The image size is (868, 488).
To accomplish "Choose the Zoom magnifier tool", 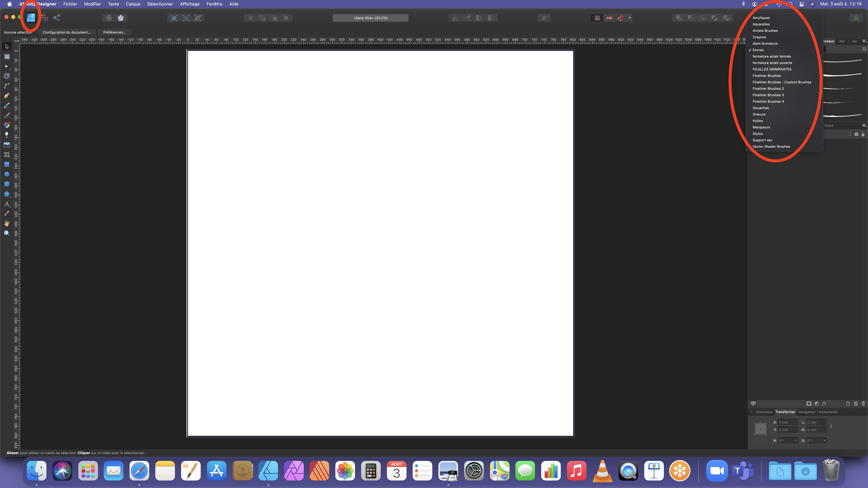I will click(7, 233).
